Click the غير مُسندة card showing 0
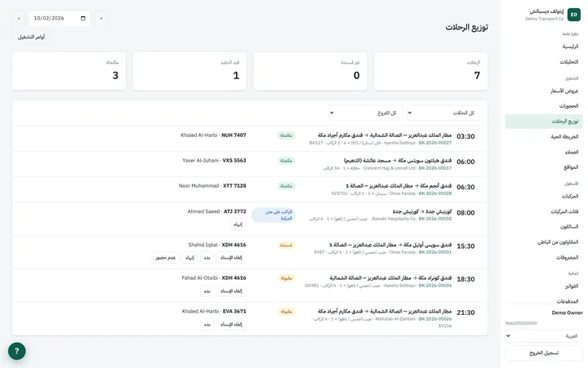 (x=310, y=71)
